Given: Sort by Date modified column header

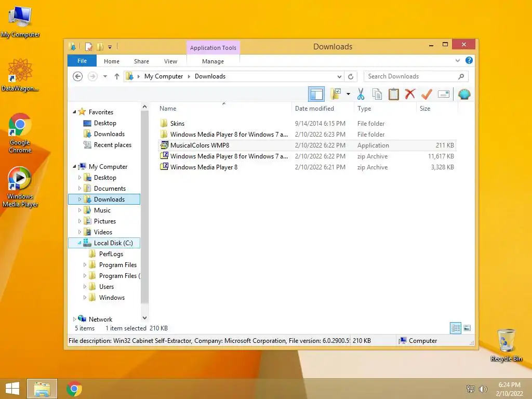Looking at the screenshot, I should point(322,108).
